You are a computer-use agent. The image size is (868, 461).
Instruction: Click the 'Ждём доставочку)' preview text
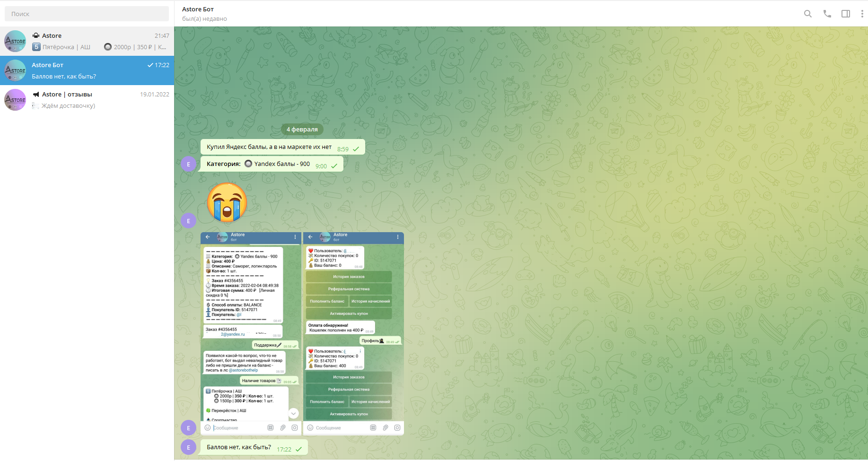click(x=68, y=106)
